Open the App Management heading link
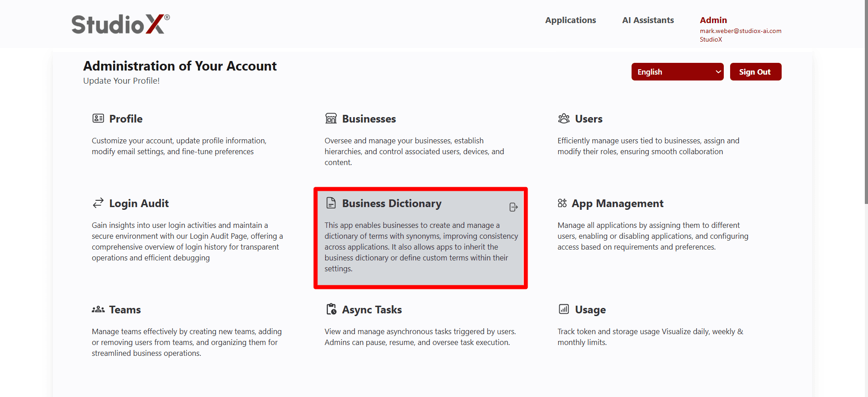The width and height of the screenshot is (868, 397). coord(618,203)
